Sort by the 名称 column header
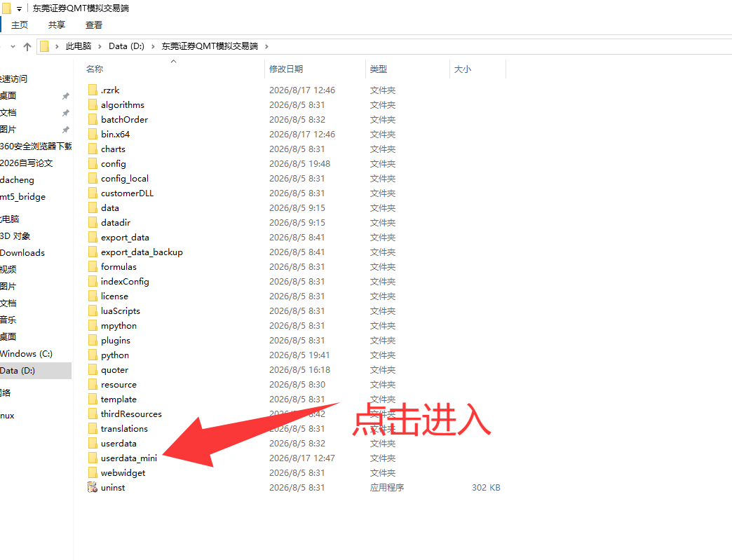This screenshot has width=732, height=560. point(95,69)
